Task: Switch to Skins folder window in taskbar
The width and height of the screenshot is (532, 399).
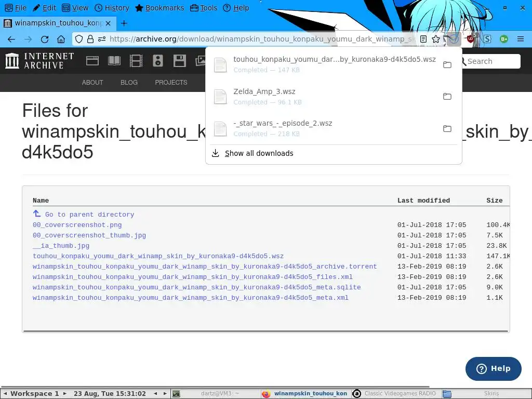Action: coord(486,394)
